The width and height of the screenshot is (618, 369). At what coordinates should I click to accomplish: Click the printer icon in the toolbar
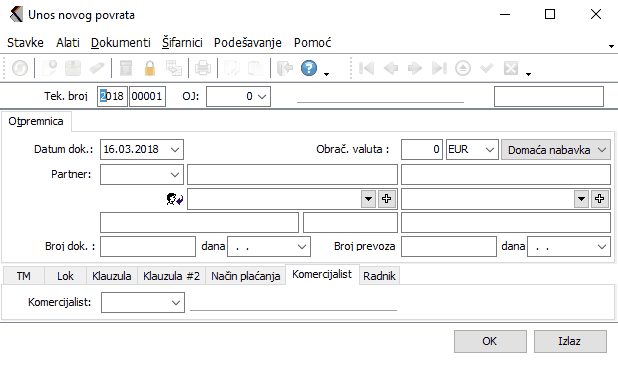click(203, 68)
